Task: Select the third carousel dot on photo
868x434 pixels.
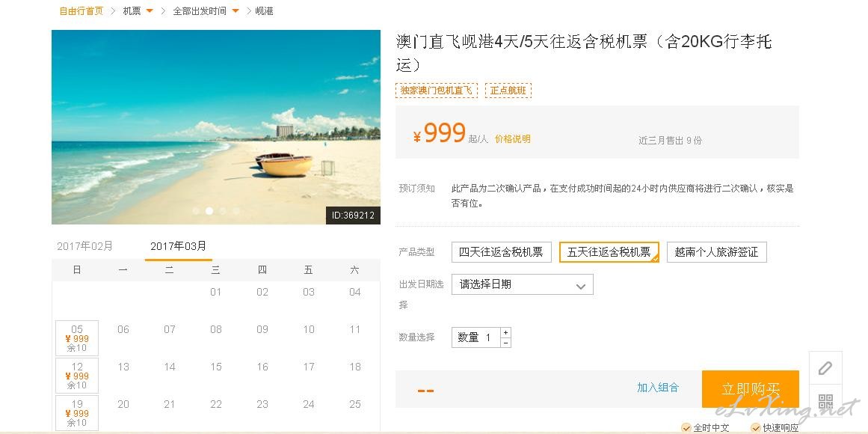Action: pyautogui.click(x=223, y=210)
